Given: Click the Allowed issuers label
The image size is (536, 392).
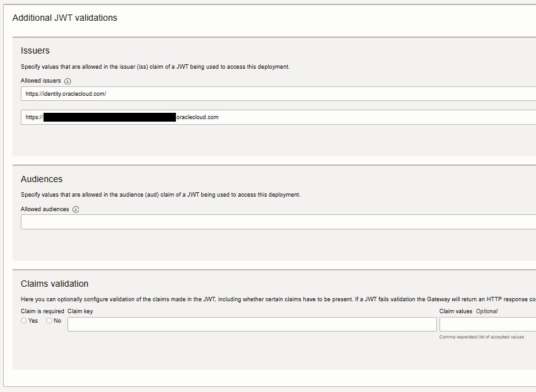Looking at the screenshot, I should [40, 81].
